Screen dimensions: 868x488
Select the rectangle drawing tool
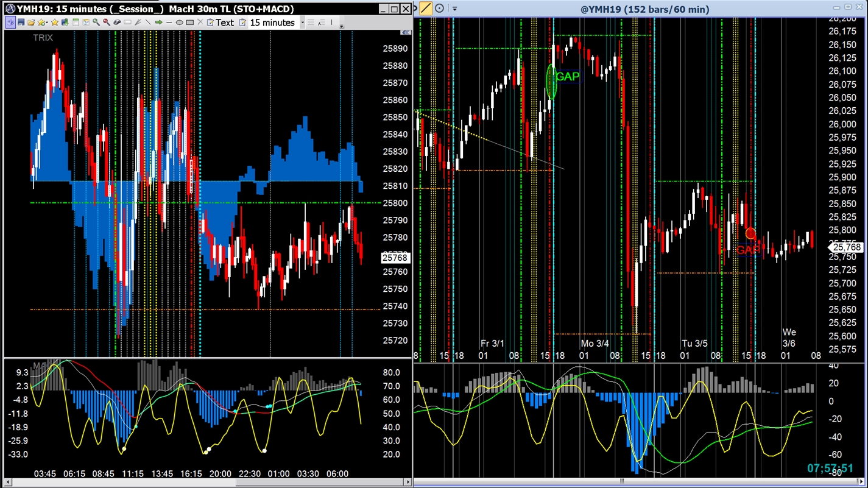coord(189,23)
